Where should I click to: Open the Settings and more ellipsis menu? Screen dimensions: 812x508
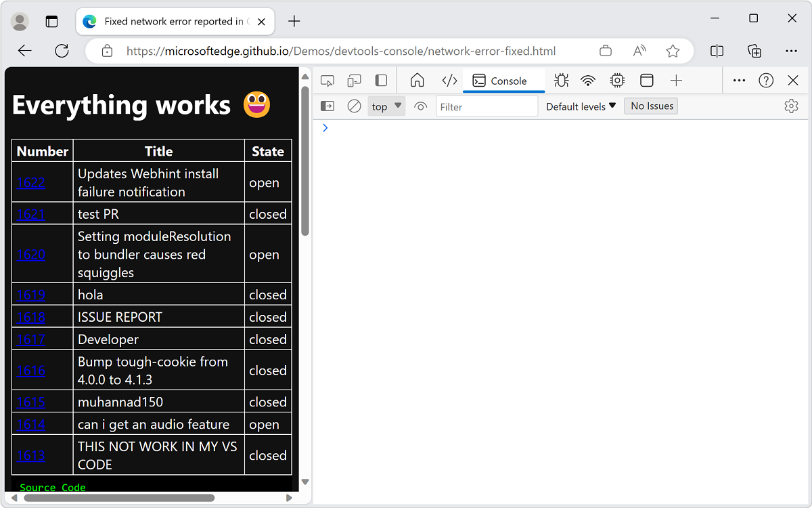[791, 50]
